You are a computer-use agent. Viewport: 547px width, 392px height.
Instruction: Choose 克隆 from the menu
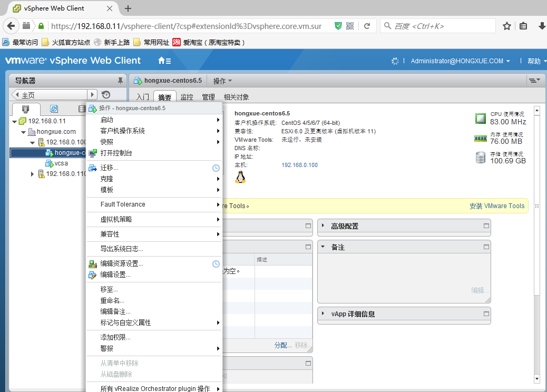tap(154, 179)
